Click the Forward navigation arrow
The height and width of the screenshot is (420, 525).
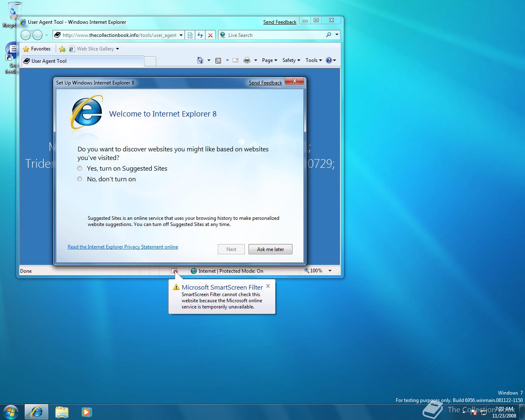[x=37, y=35]
